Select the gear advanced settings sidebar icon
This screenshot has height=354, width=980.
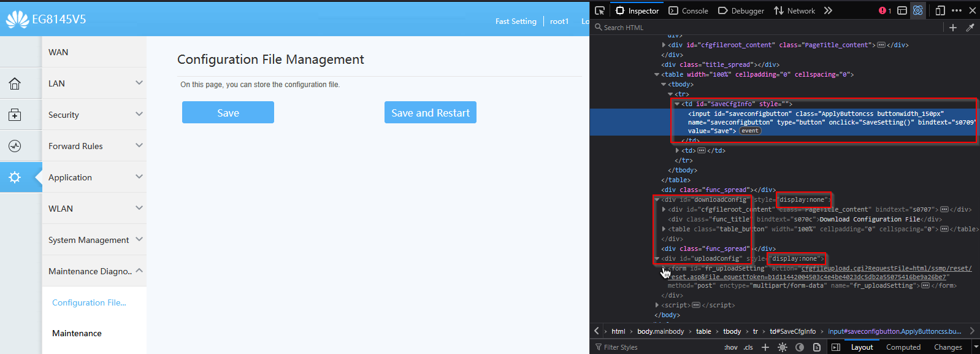coord(15,177)
